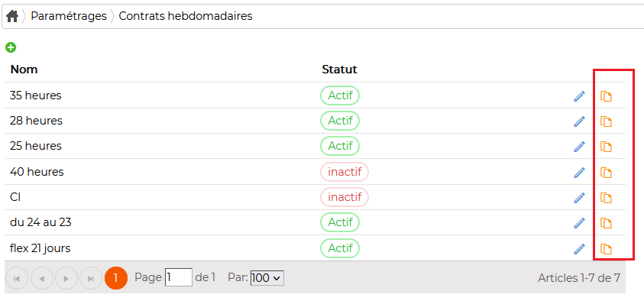Viewport: 644px width, 301px height.
Task: Focus the Page number input field
Action: point(179,277)
